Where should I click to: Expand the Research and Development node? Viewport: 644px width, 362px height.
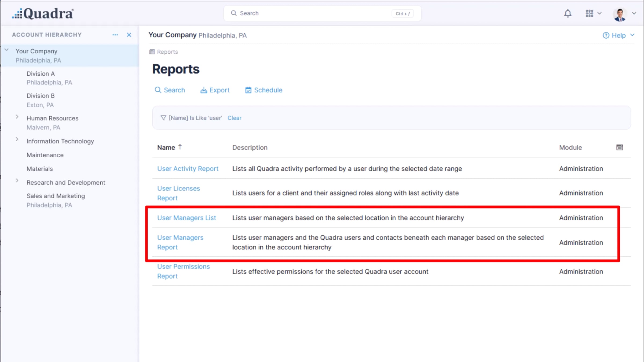[x=17, y=181]
